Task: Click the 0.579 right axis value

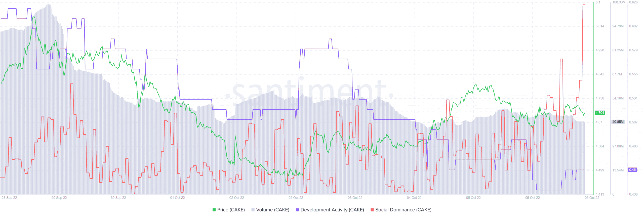Action: [633, 50]
